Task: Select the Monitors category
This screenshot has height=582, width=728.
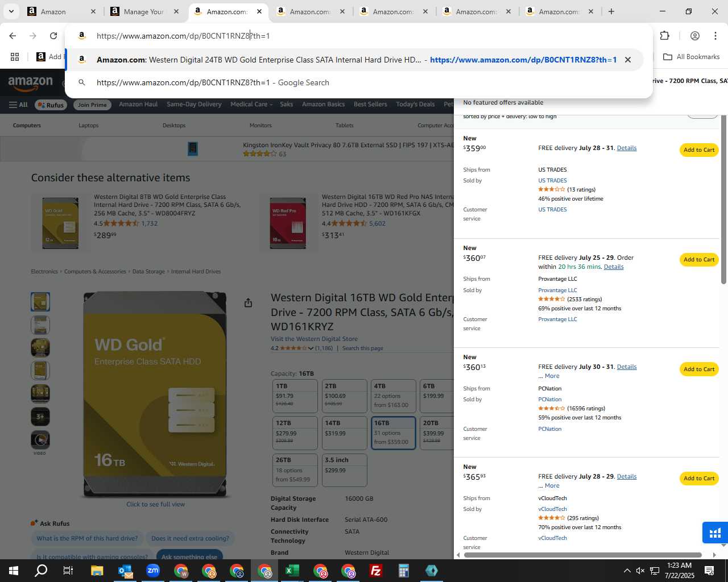Action: pyautogui.click(x=260, y=126)
